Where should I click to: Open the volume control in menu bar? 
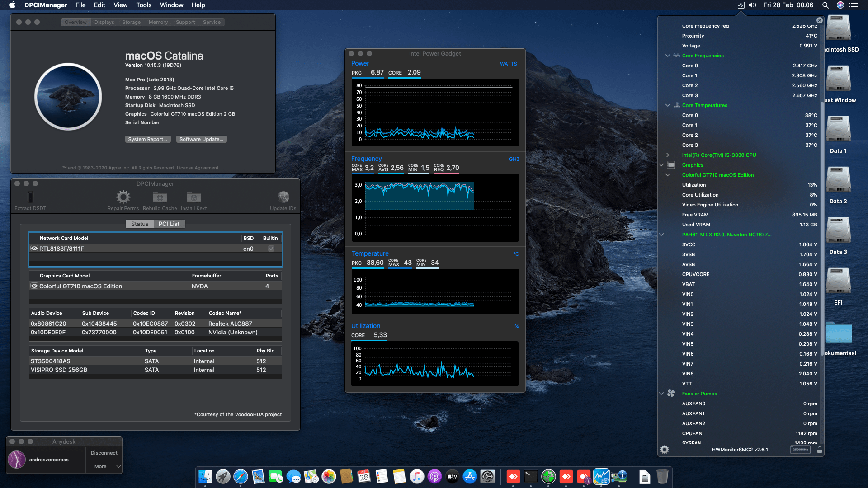click(752, 5)
